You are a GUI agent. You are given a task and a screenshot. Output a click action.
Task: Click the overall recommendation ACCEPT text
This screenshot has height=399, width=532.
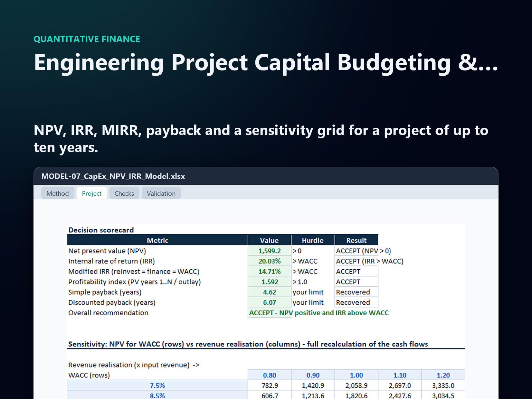[319, 312]
